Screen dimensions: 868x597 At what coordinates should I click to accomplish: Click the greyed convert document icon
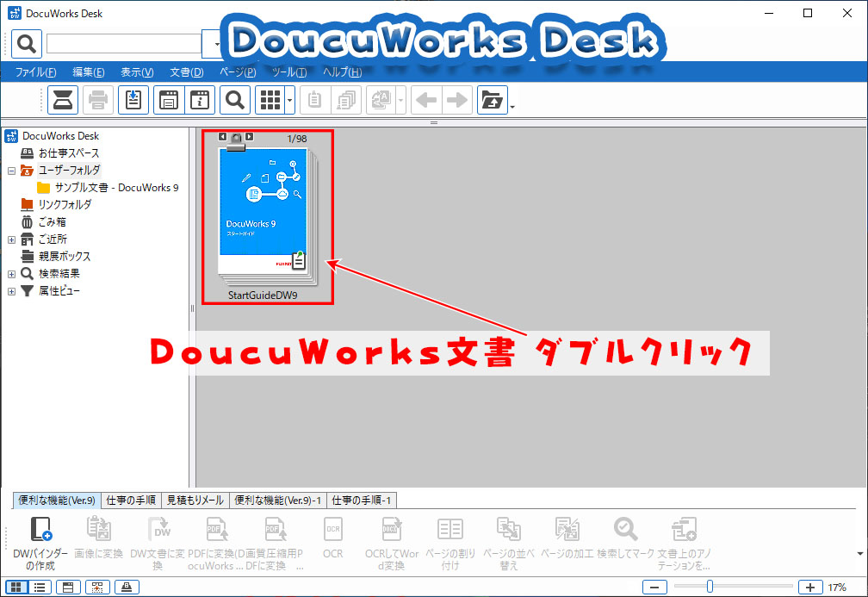coord(381,100)
